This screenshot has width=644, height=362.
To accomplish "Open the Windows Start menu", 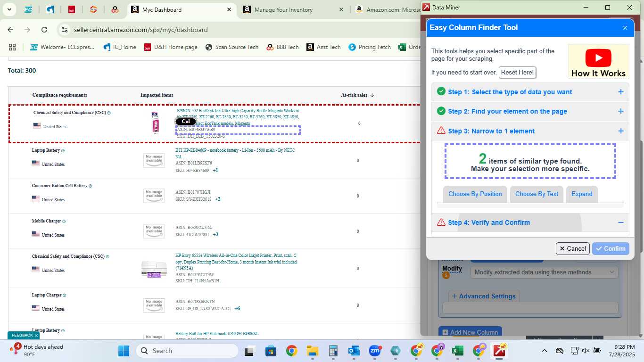I will pyautogui.click(x=124, y=351).
